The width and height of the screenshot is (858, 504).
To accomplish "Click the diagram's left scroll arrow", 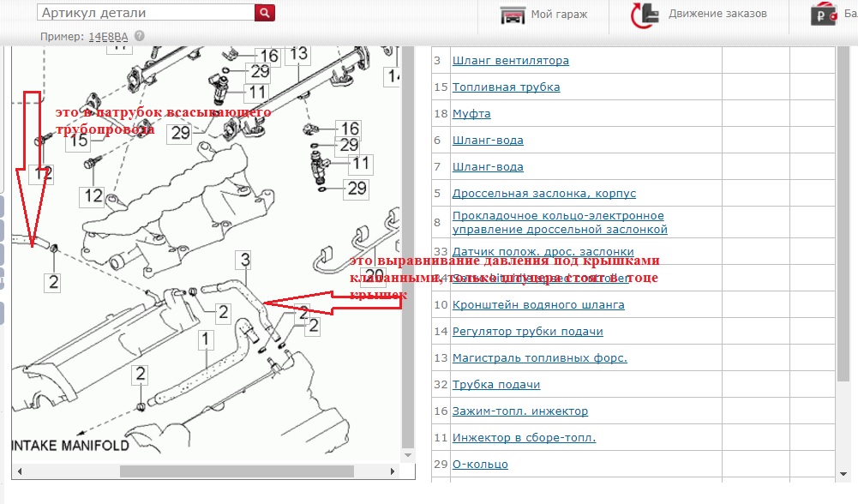I will (x=18, y=471).
